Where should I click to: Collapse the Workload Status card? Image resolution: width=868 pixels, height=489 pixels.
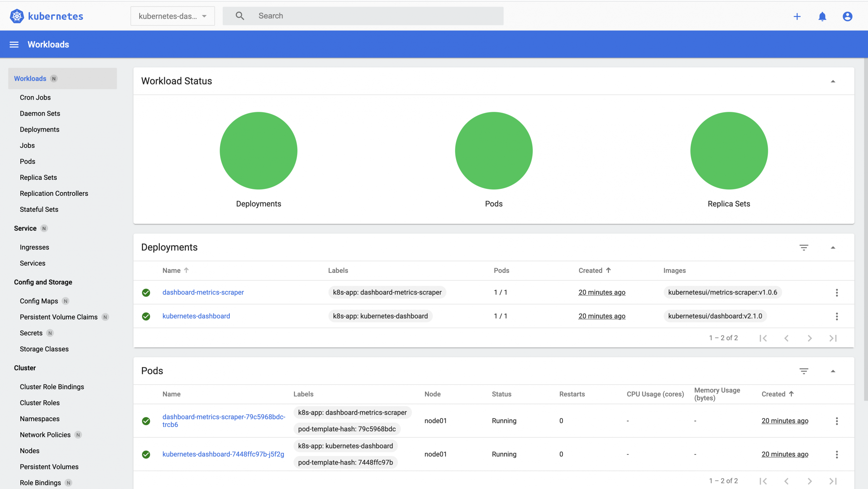[833, 81]
